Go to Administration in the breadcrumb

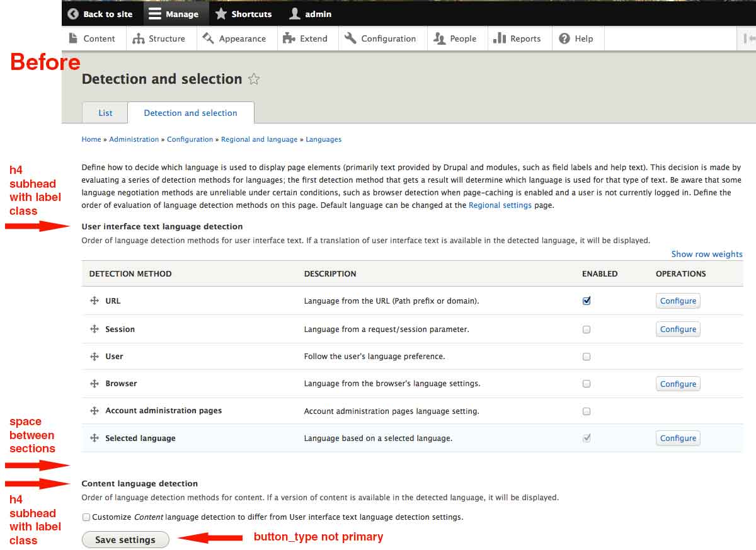134,139
